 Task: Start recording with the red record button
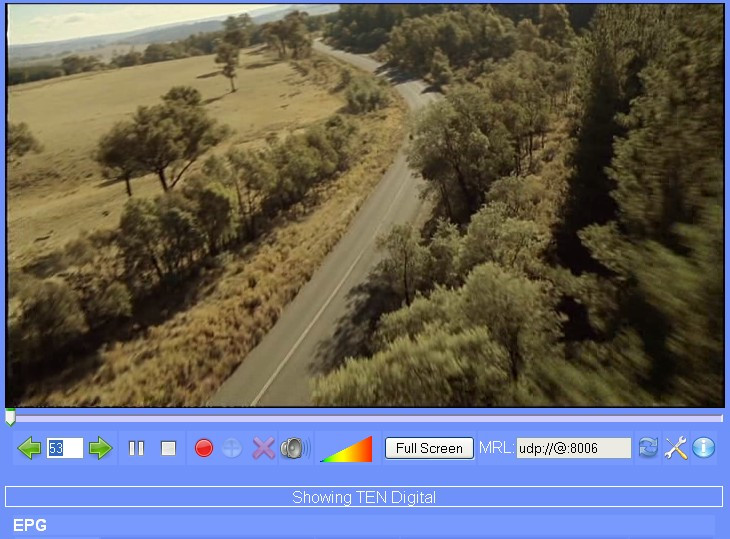point(203,448)
